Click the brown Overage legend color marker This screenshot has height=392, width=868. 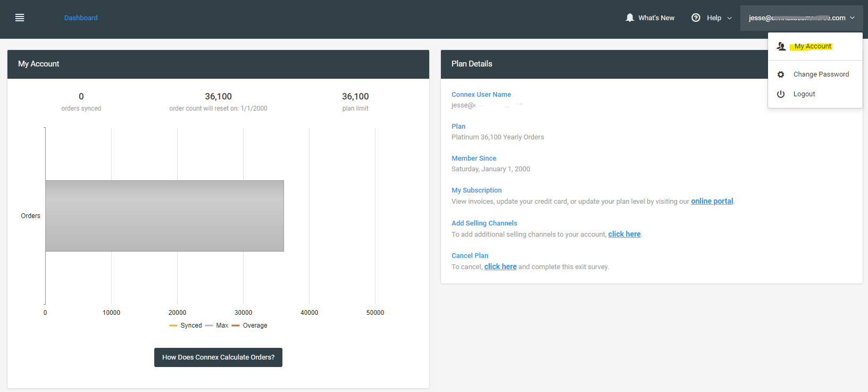236,326
